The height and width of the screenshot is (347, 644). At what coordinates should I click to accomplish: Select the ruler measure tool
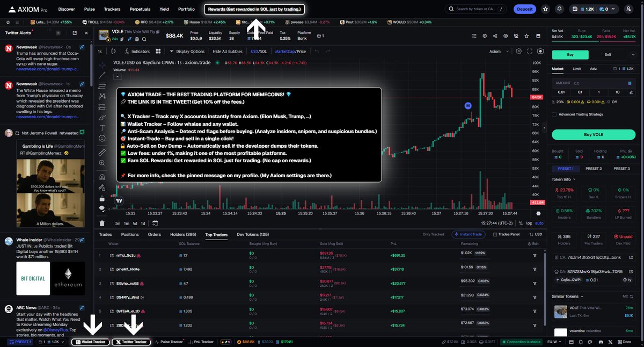click(x=102, y=153)
